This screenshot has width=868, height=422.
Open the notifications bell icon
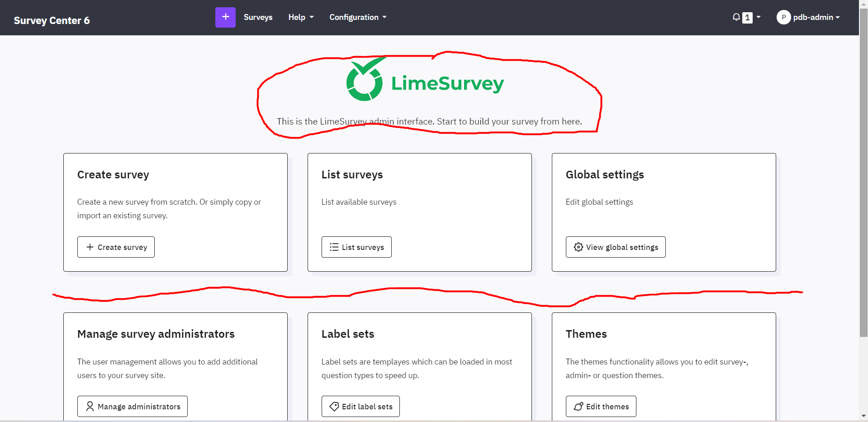(736, 17)
